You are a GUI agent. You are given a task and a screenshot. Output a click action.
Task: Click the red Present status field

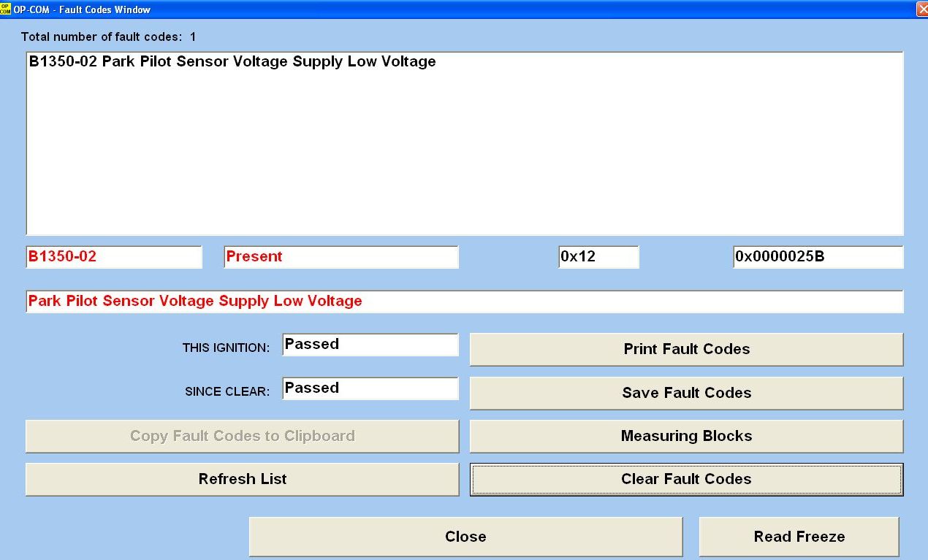click(x=341, y=257)
